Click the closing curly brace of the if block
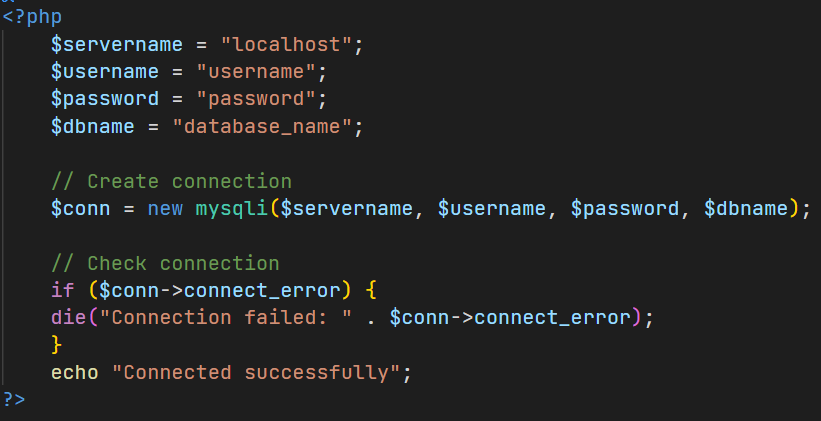 point(56,345)
